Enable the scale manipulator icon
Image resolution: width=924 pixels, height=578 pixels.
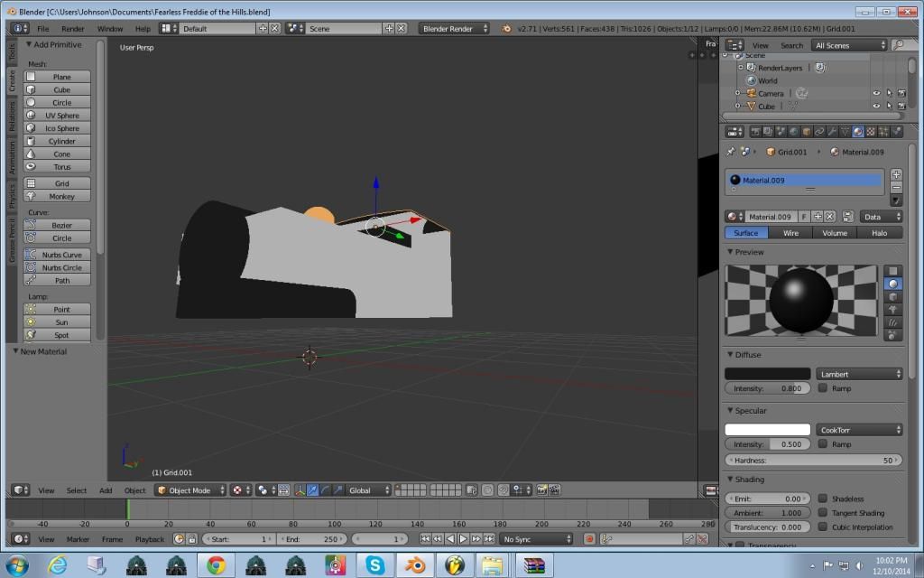tap(337, 490)
